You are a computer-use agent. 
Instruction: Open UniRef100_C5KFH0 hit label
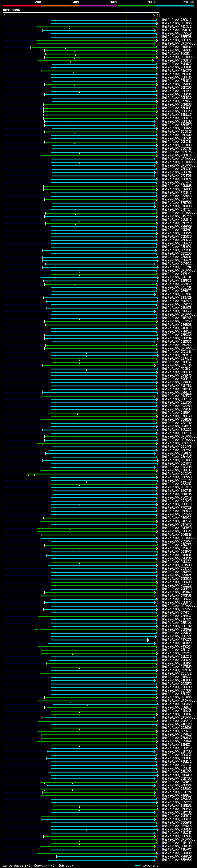coord(176,78)
